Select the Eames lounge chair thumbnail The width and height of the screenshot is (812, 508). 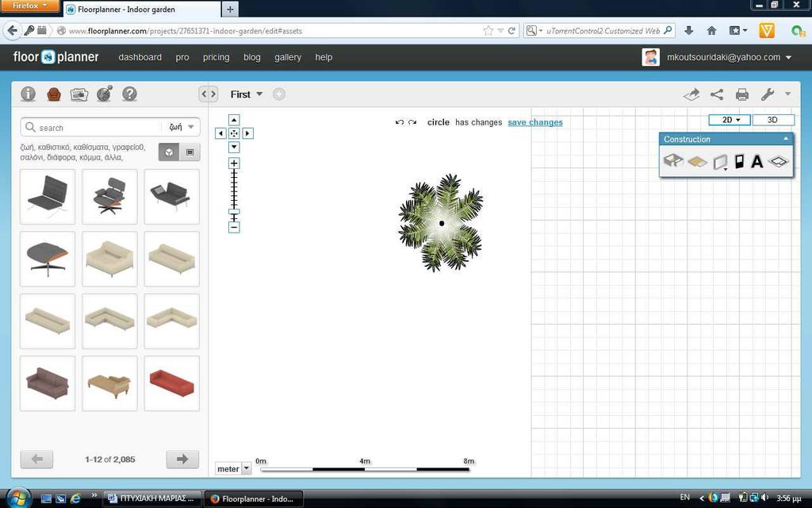coord(109,197)
